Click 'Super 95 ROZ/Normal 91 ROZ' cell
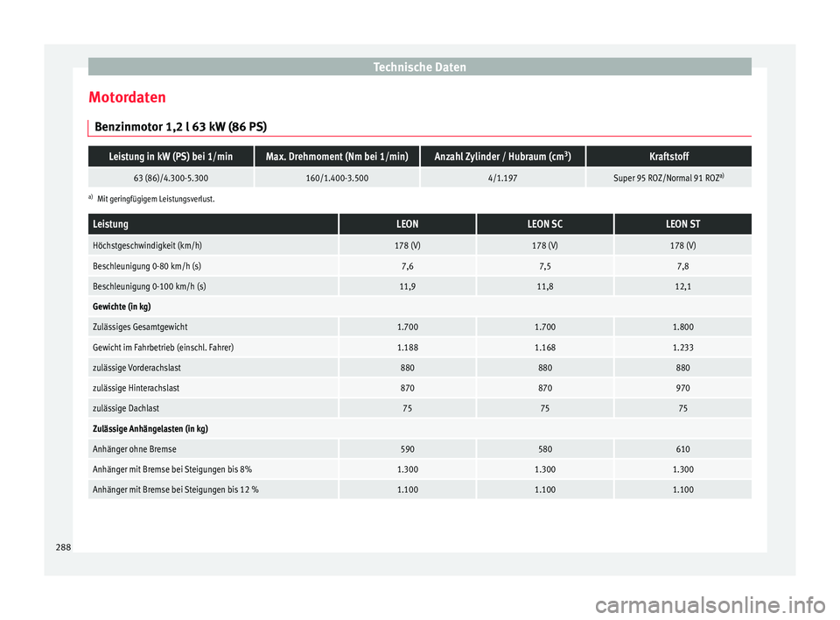Viewport: 840px width, 620px height. tap(668, 178)
